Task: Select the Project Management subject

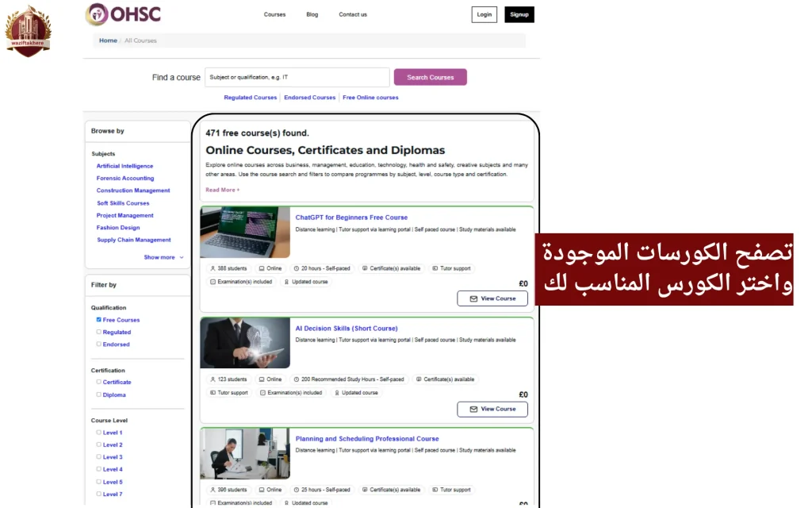Action: click(x=124, y=216)
